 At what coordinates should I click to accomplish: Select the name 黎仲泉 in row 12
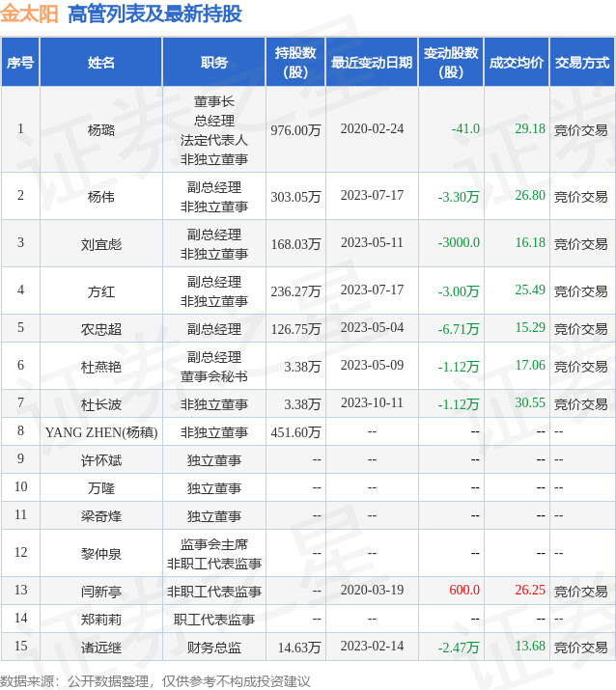(100, 554)
